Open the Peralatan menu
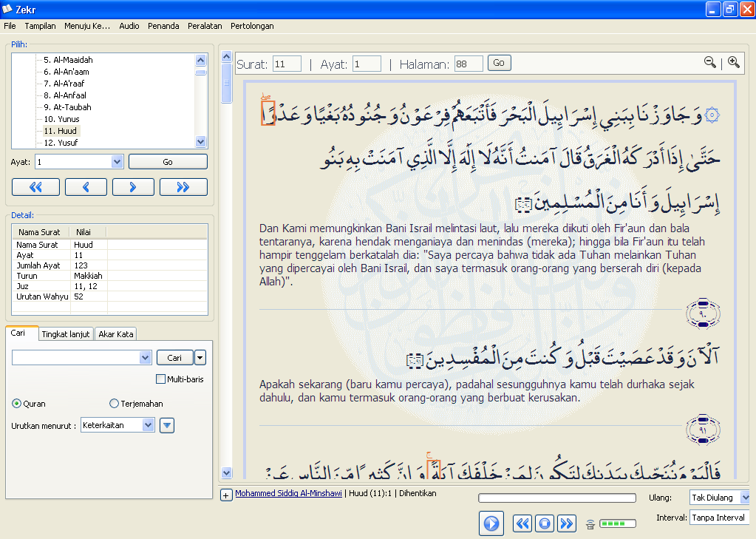756x539 pixels. pos(205,26)
